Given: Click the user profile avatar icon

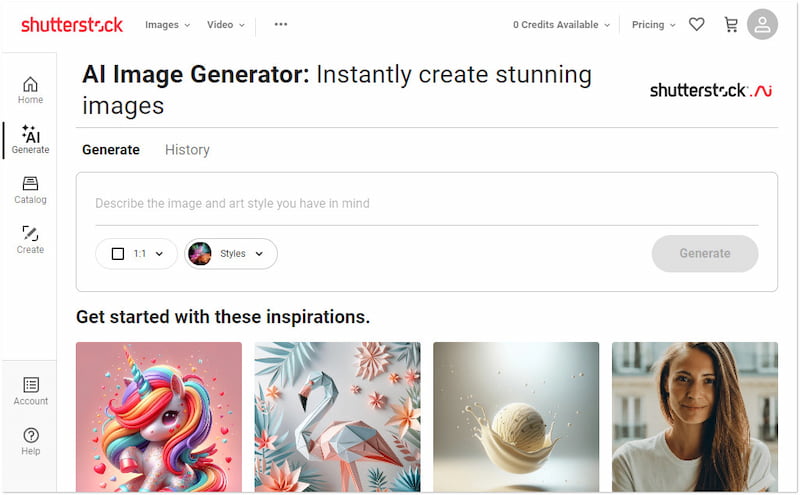Looking at the screenshot, I should 763,25.
